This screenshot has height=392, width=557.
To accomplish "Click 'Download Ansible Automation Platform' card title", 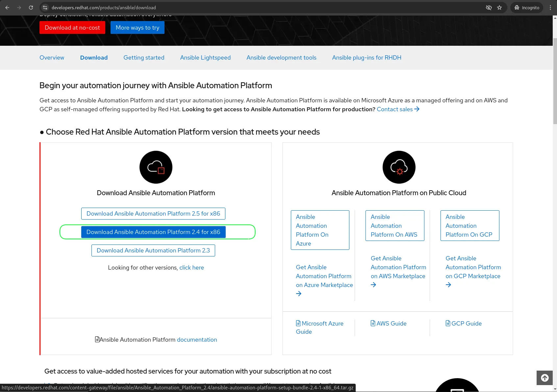I will tap(156, 193).
